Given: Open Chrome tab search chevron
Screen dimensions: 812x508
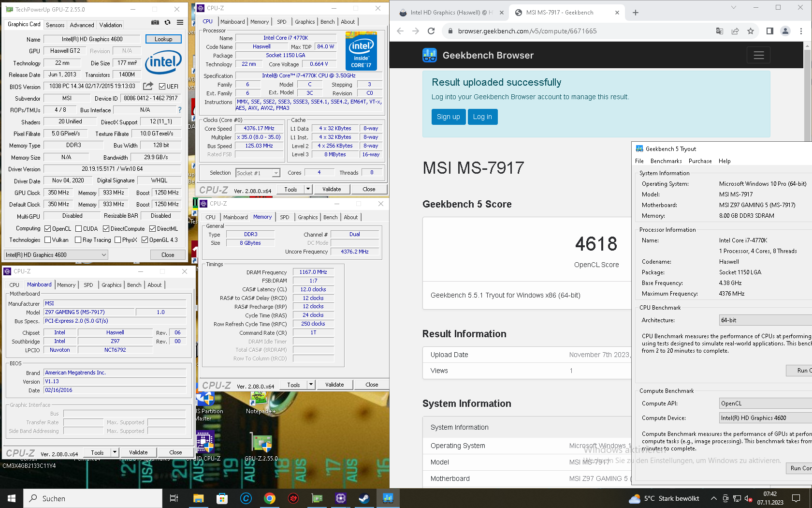Looking at the screenshot, I should click(733, 7).
